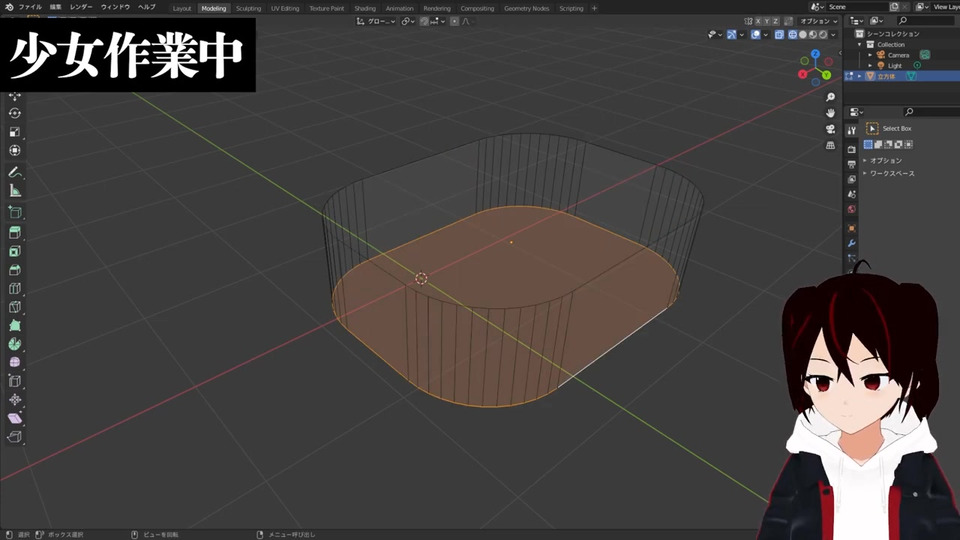Screen dimensions: 960x540
Task: Select the Bevel tool
Action: 15,270
